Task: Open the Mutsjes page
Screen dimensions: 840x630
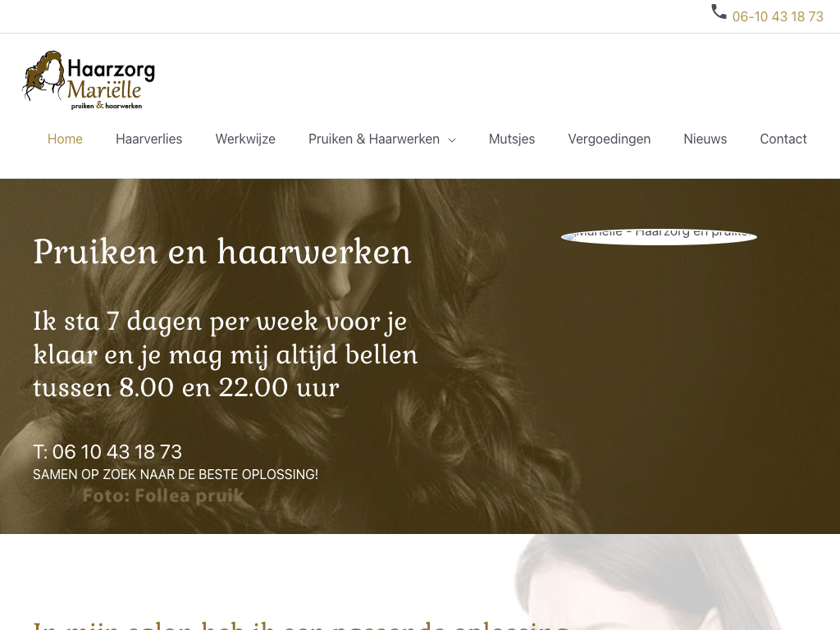Action: (512, 139)
